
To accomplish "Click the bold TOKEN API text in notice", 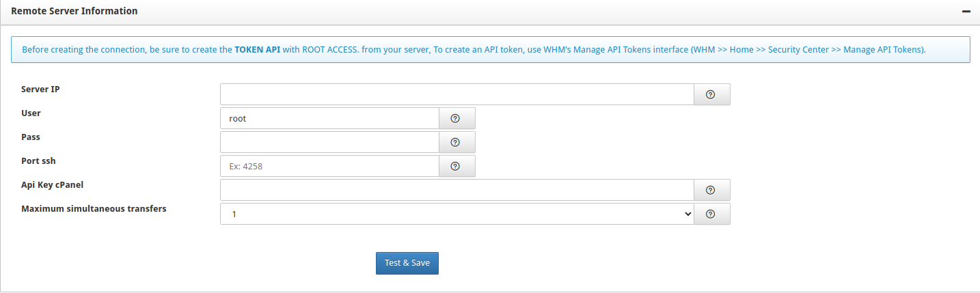I will point(257,50).
